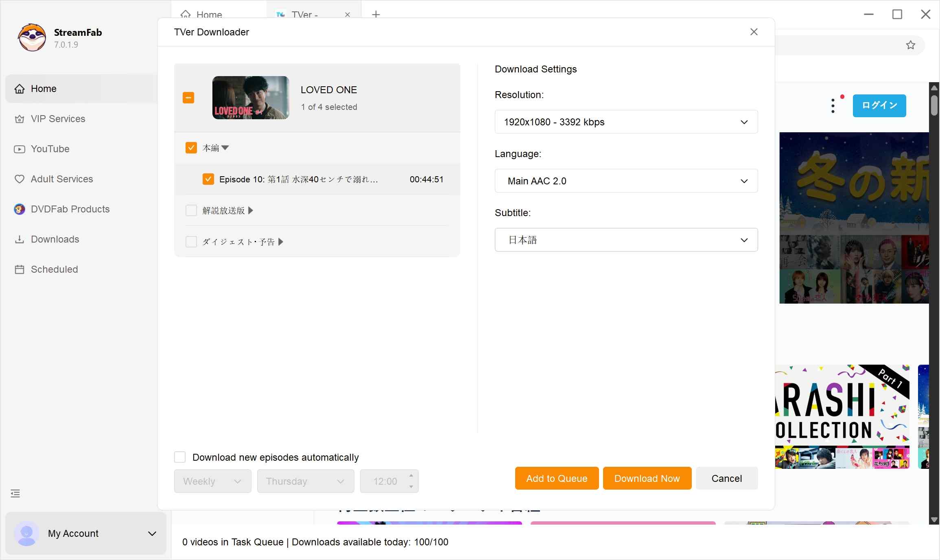Click the Home house icon in sidebar
Viewport: 940px width, 560px height.
tap(20, 89)
